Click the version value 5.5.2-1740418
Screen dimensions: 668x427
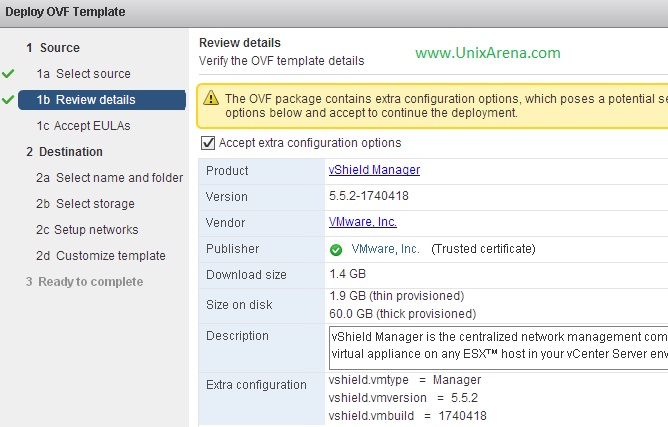(x=369, y=196)
